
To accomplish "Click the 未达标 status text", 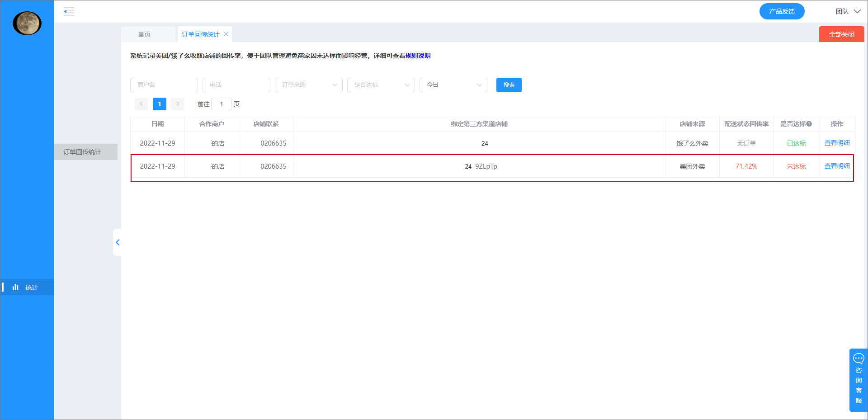I will click(x=796, y=166).
